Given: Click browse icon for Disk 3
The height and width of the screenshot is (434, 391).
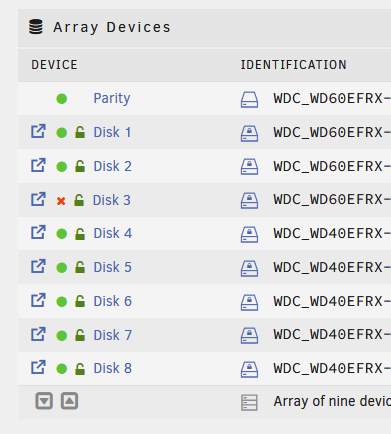Looking at the screenshot, I should [x=38, y=199].
